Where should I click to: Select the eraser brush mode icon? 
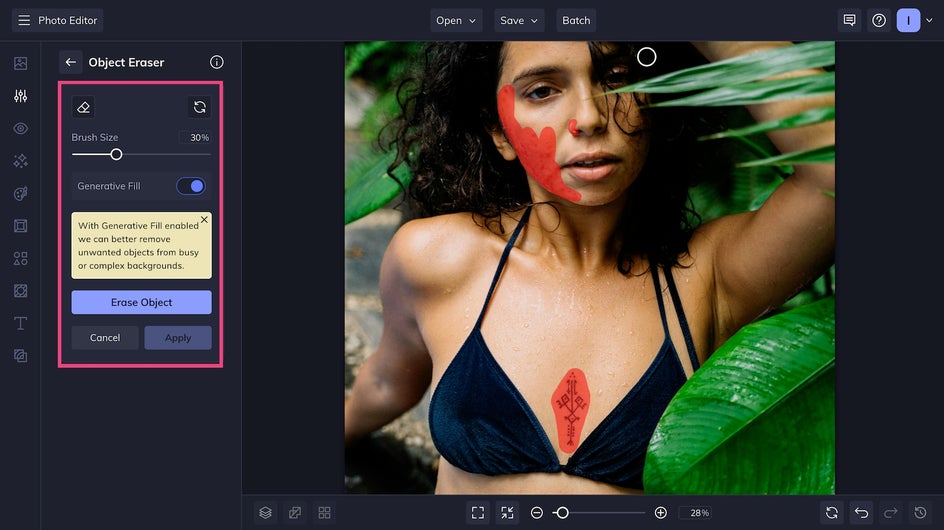[x=83, y=107]
